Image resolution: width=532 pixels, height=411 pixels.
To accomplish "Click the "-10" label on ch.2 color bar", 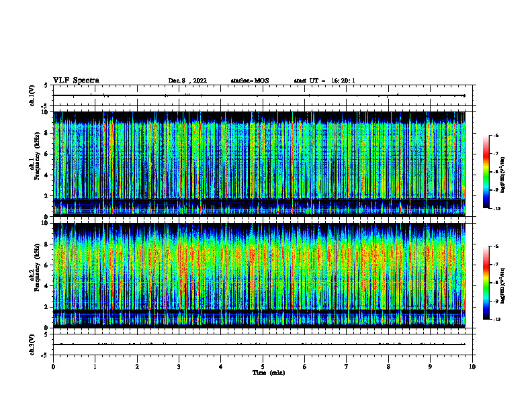I will [497, 320].
